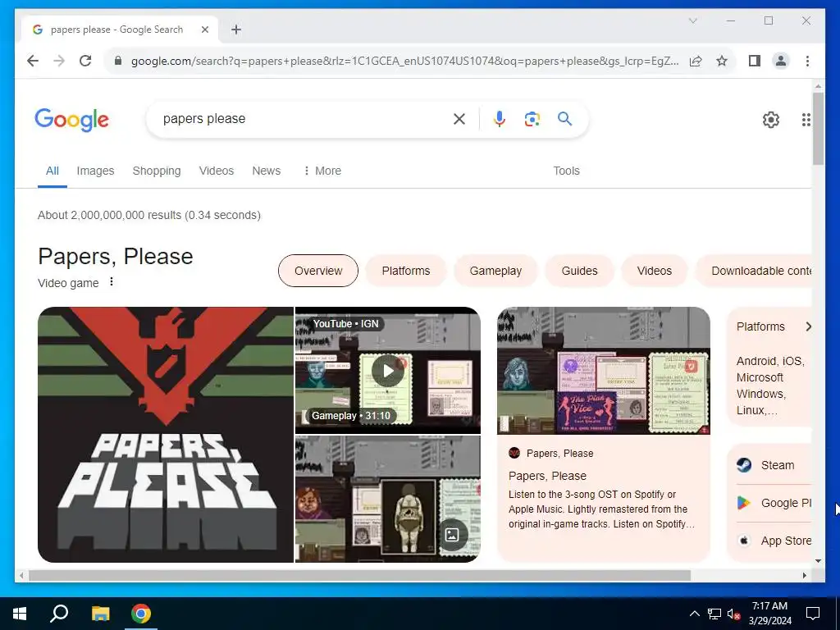Click the horizontal scrollbar thumb
The width and height of the screenshot is (840, 630).
coord(359,575)
